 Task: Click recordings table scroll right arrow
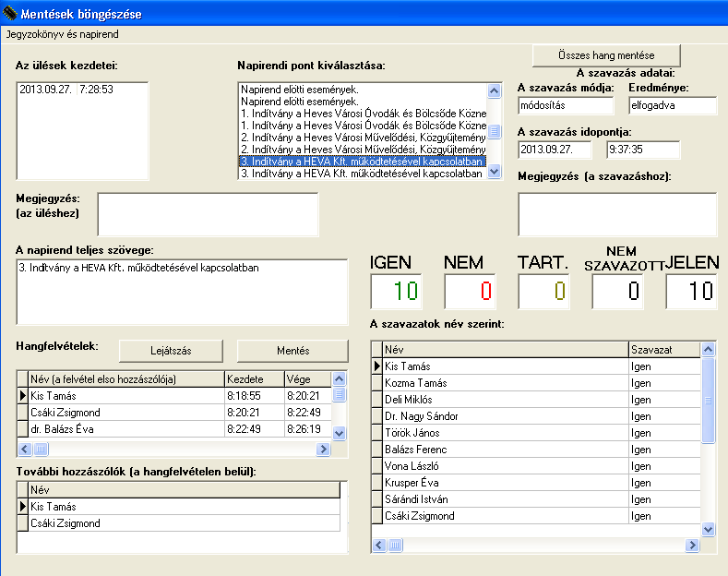(x=323, y=450)
